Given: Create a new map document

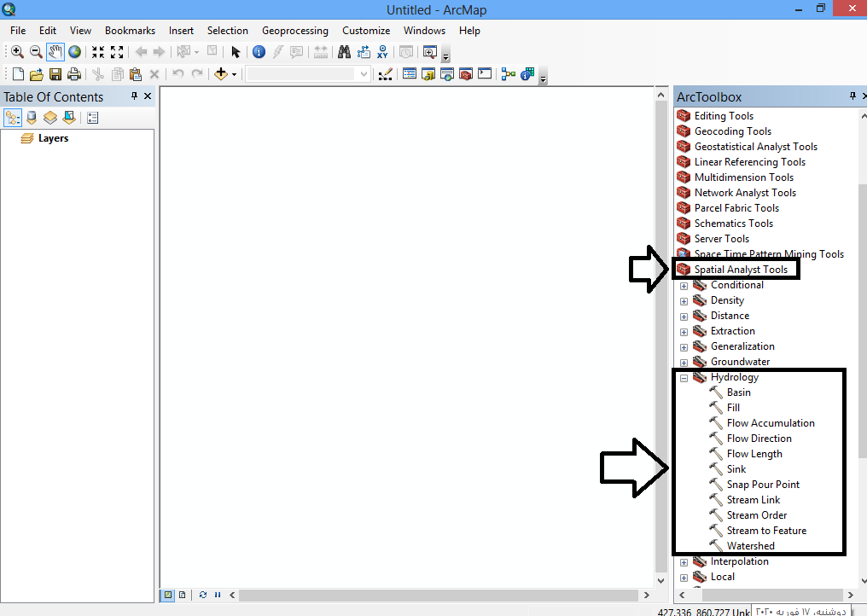Looking at the screenshot, I should (18, 74).
